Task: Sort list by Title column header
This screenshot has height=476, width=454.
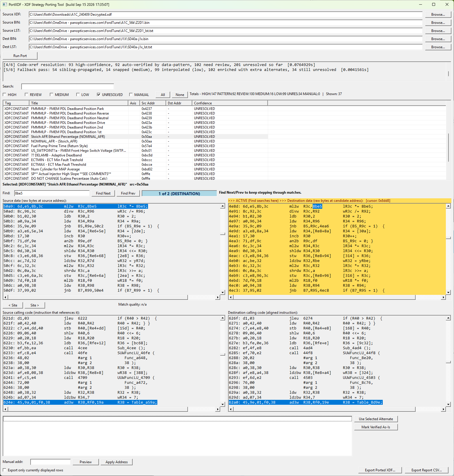Action: (x=79, y=103)
